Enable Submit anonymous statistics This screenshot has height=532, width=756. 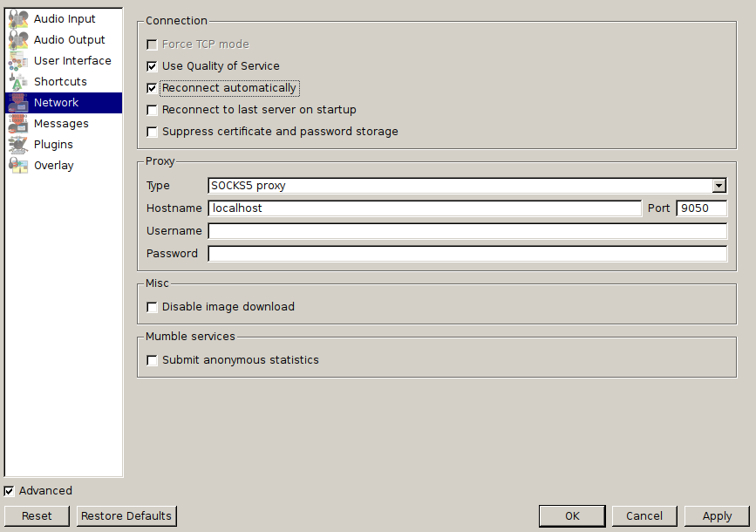click(153, 360)
